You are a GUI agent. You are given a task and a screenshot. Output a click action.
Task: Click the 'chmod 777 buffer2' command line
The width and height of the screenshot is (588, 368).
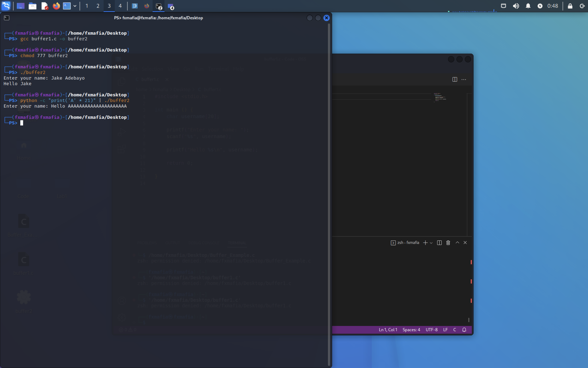click(x=44, y=56)
